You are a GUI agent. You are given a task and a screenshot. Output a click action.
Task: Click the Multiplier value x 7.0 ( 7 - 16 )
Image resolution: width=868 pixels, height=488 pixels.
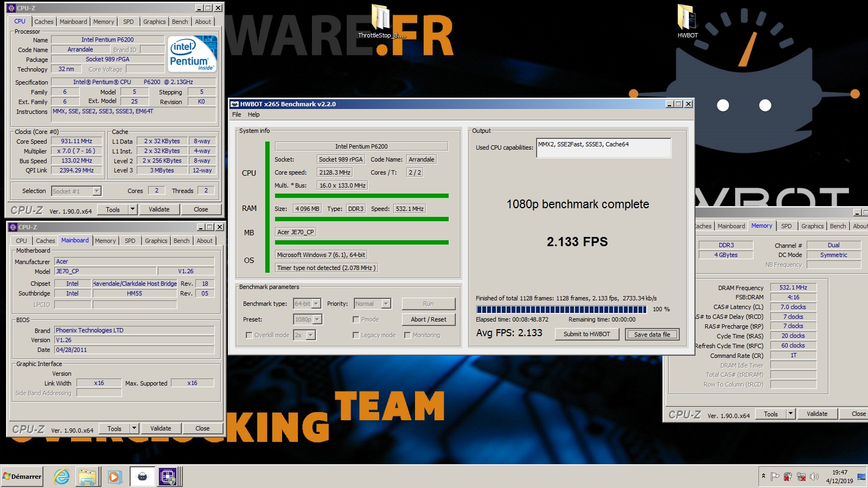[x=76, y=151]
